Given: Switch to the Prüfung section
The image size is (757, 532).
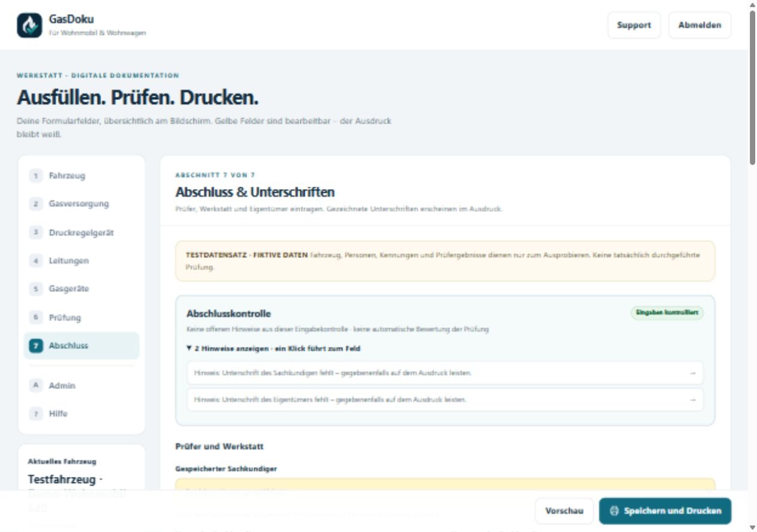Looking at the screenshot, I should tap(81, 318).
